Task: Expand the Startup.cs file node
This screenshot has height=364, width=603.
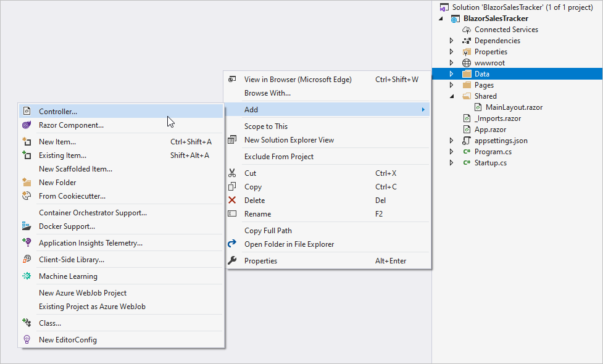Action: [x=451, y=163]
